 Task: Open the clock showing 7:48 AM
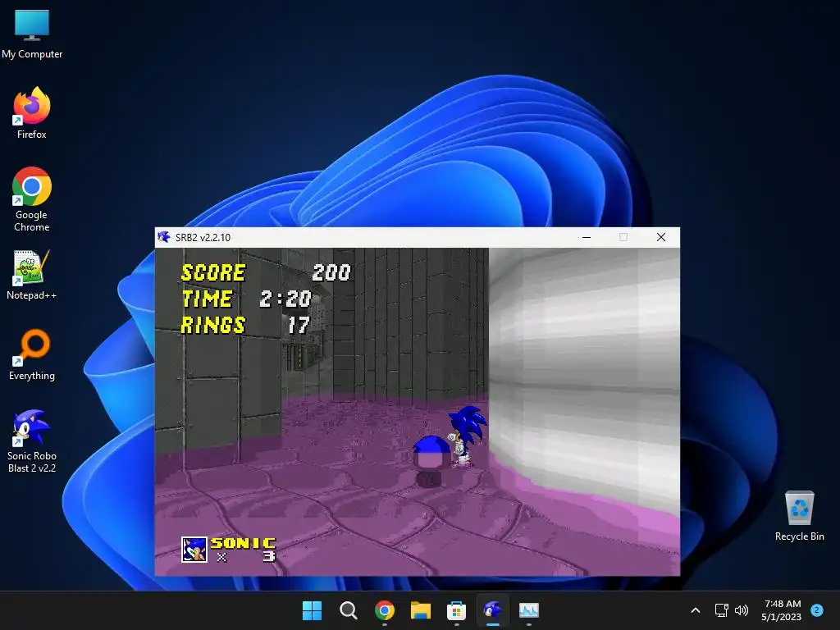782,610
